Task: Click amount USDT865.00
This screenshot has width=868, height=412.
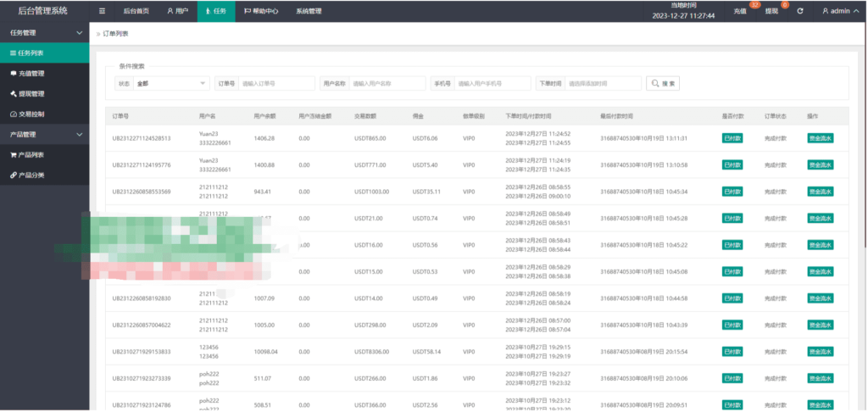Action: (x=370, y=138)
